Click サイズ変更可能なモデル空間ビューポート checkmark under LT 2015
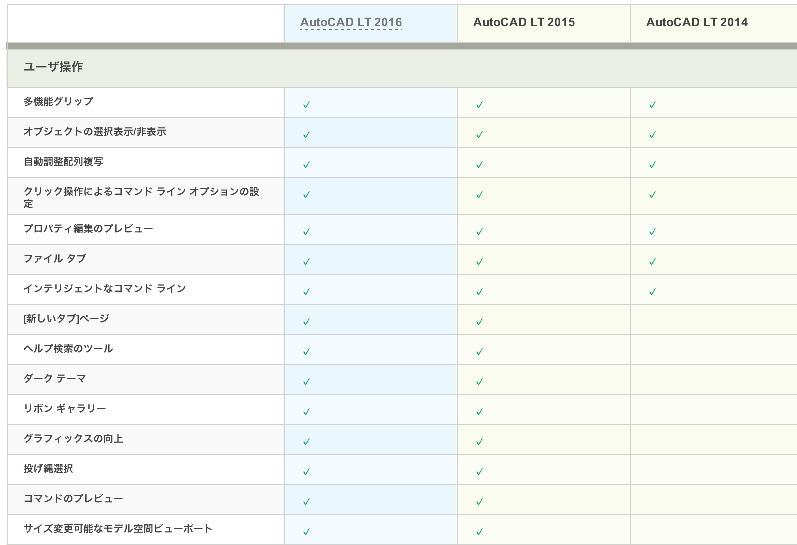Viewport: 797px width, 545px height. pos(479,532)
